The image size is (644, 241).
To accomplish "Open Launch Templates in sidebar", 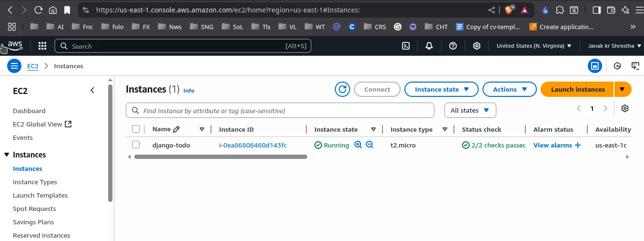I will tap(40, 195).
